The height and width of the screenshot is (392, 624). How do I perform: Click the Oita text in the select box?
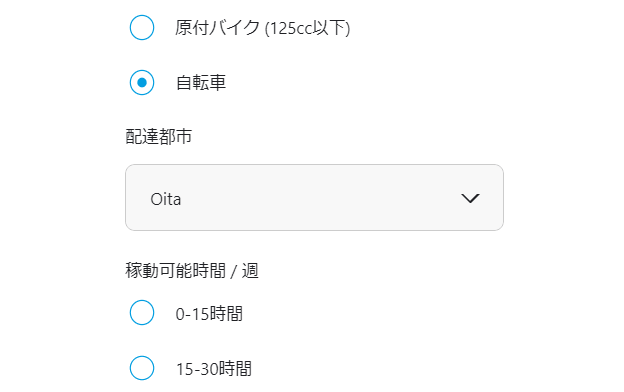pyautogui.click(x=166, y=199)
